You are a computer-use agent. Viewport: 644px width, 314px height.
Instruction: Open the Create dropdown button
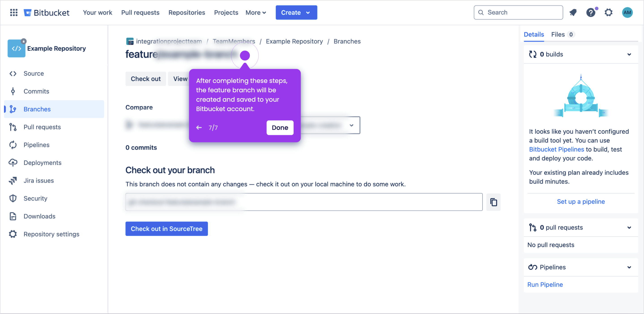(296, 13)
